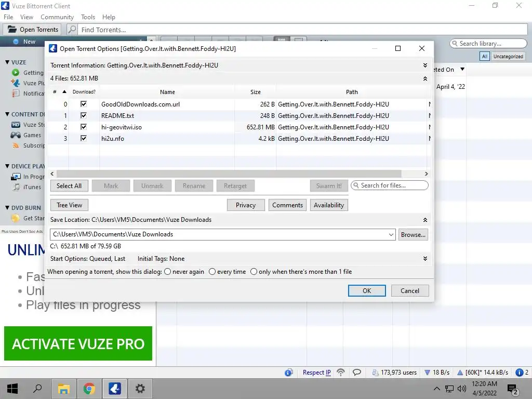Open the Help menu

point(109,17)
